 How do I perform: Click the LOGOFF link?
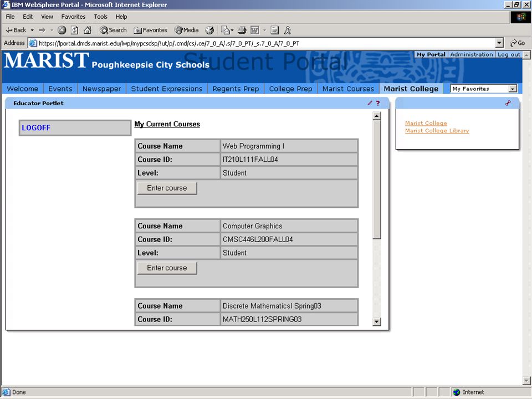coord(36,128)
